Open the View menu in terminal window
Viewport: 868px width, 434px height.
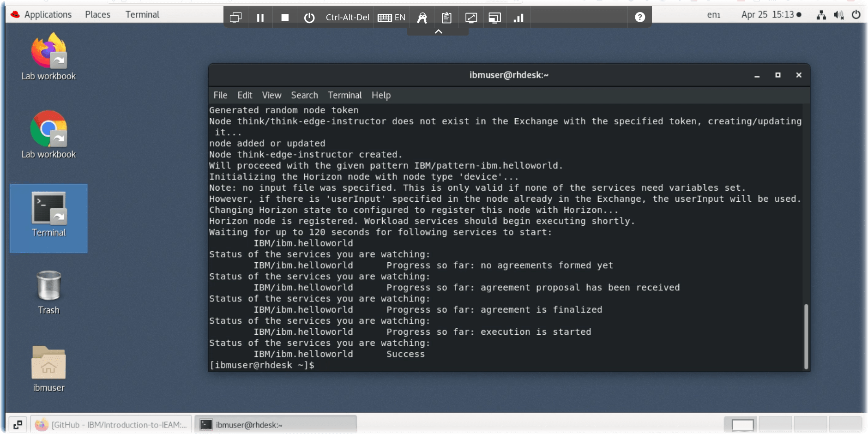[x=271, y=95]
